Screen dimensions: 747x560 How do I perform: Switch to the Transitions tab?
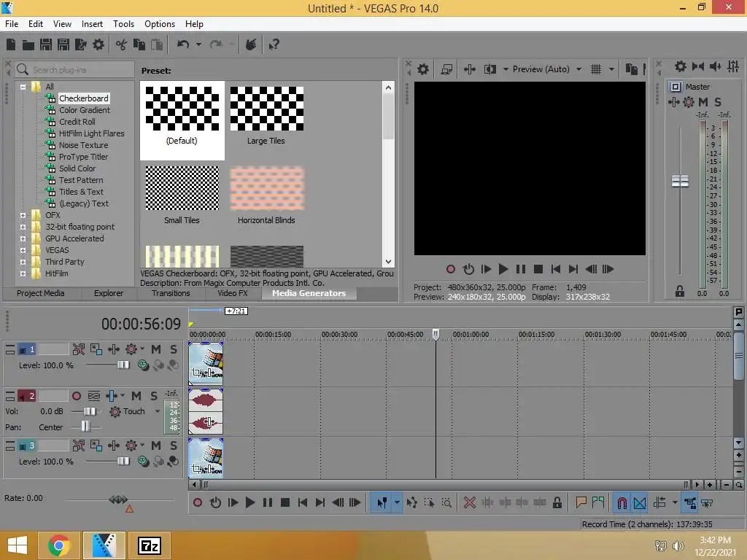coord(171,293)
